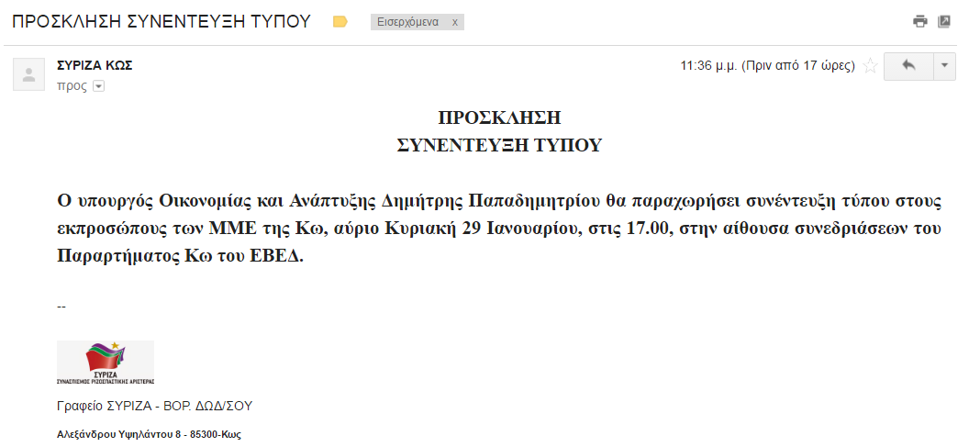Print the email with printer icon
This screenshot has width=980, height=447.
click(x=920, y=22)
